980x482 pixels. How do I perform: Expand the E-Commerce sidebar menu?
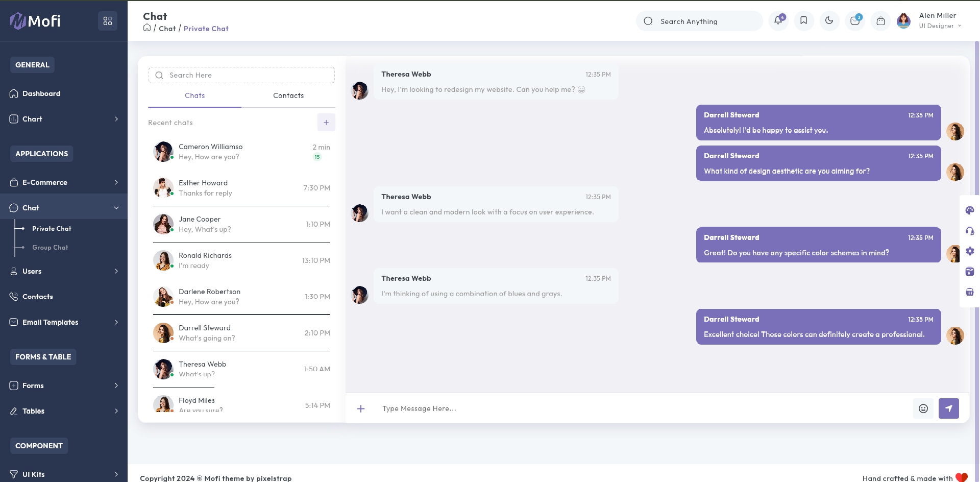click(64, 182)
